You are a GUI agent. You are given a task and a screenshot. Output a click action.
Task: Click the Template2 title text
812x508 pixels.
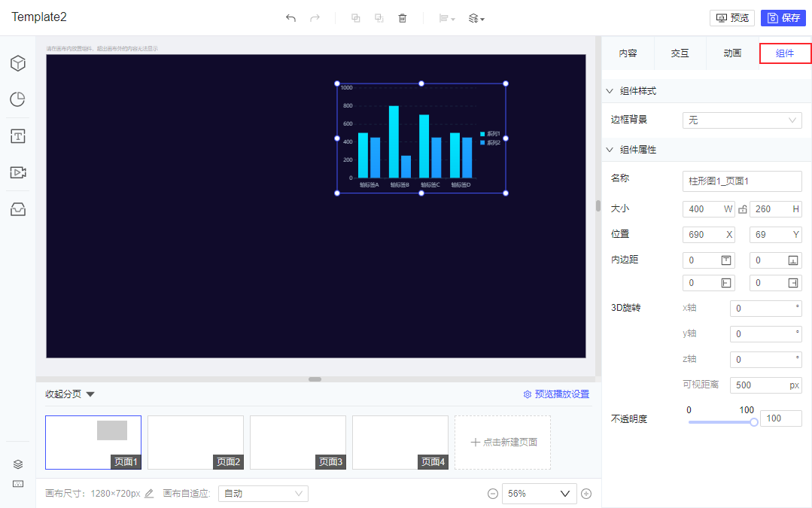39,17
